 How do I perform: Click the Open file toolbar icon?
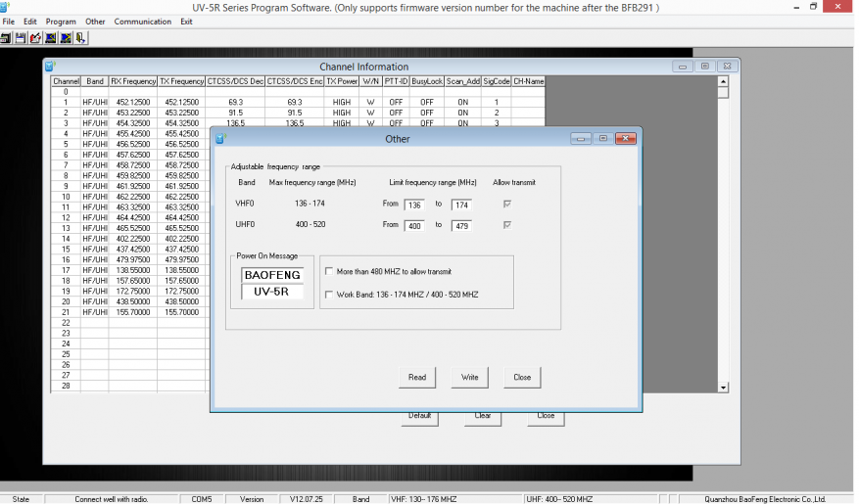tap(6, 38)
